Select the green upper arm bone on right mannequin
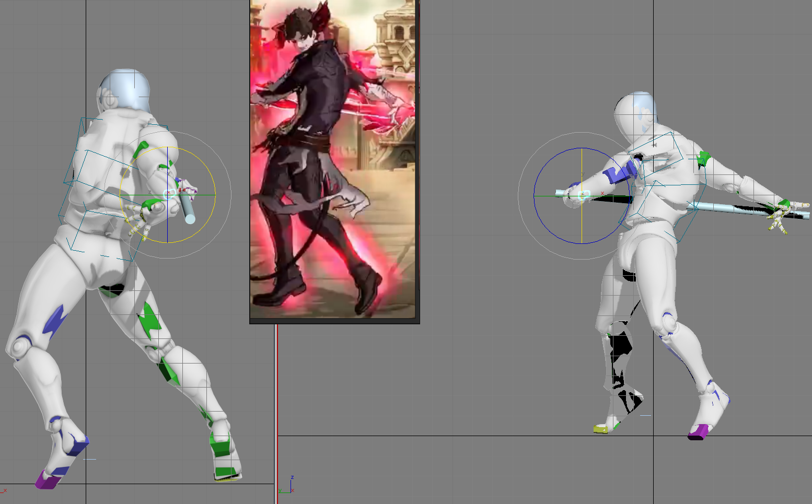The height and width of the screenshot is (504, 812). tap(704, 158)
